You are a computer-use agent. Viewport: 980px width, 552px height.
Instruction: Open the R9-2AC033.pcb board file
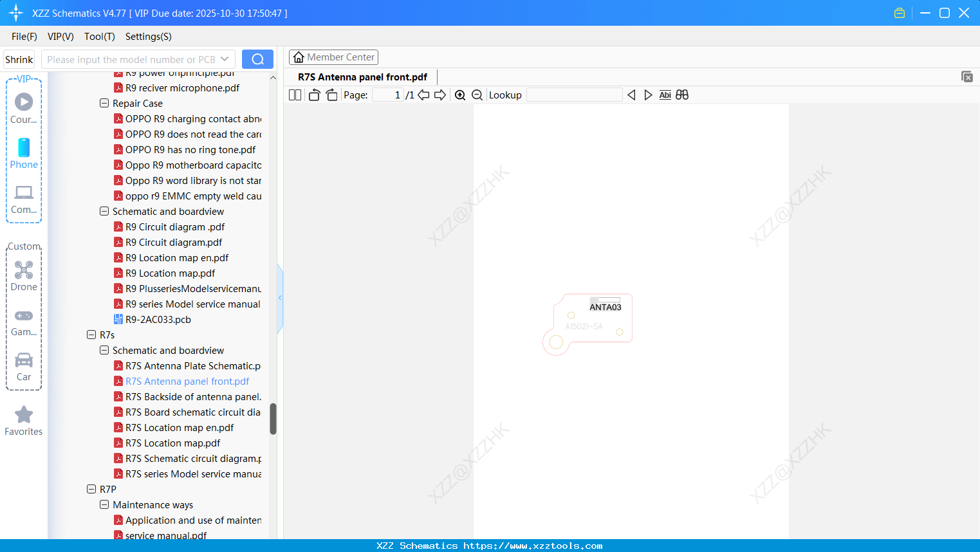(x=158, y=320)
